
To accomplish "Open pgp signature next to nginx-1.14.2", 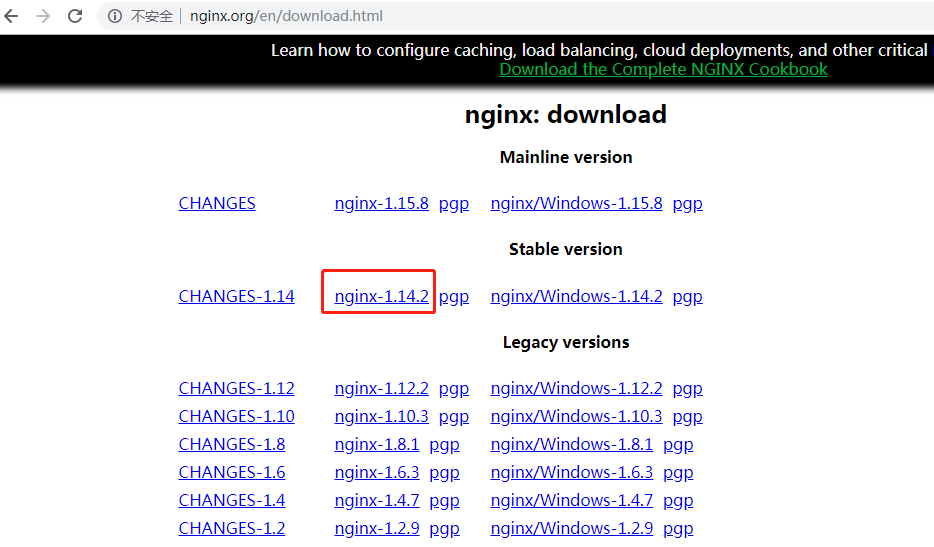I will coord(454,297).
